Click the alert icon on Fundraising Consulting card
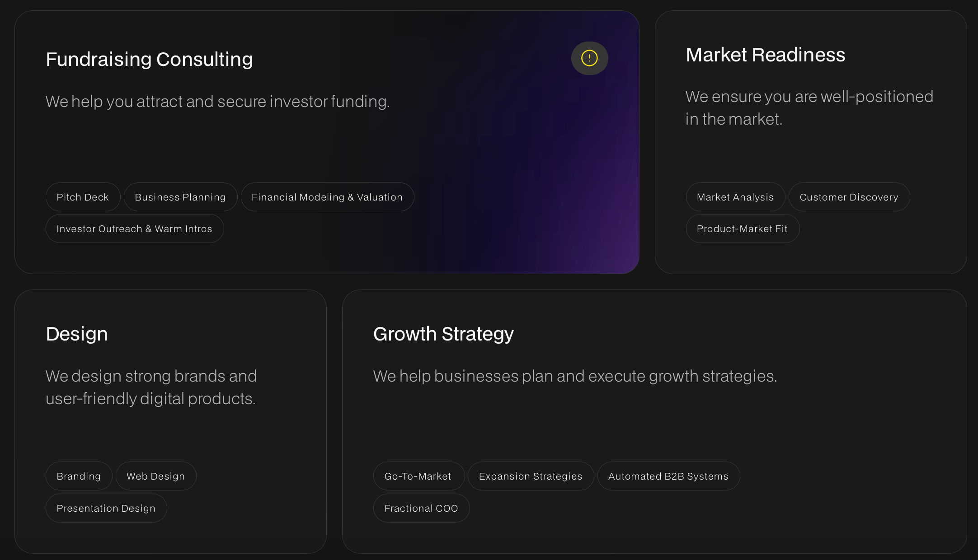Screen dimensions: 978x560 point(589,58)
